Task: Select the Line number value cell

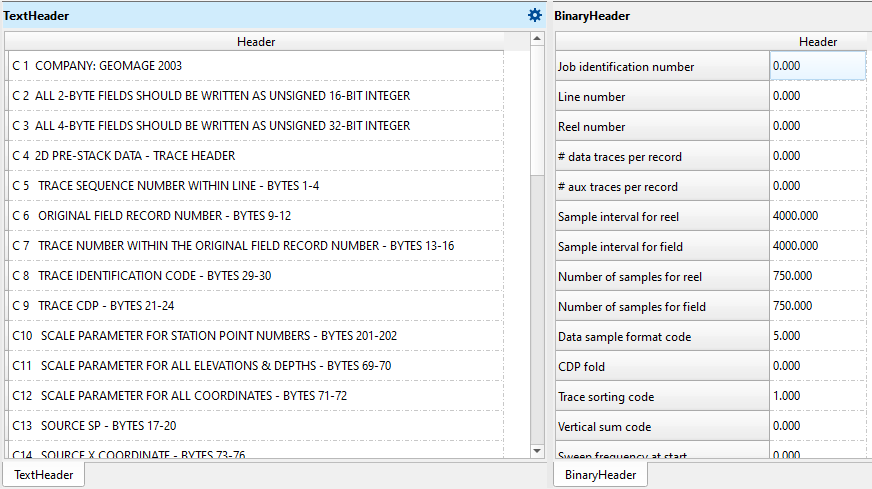Action: coord(817,96)
